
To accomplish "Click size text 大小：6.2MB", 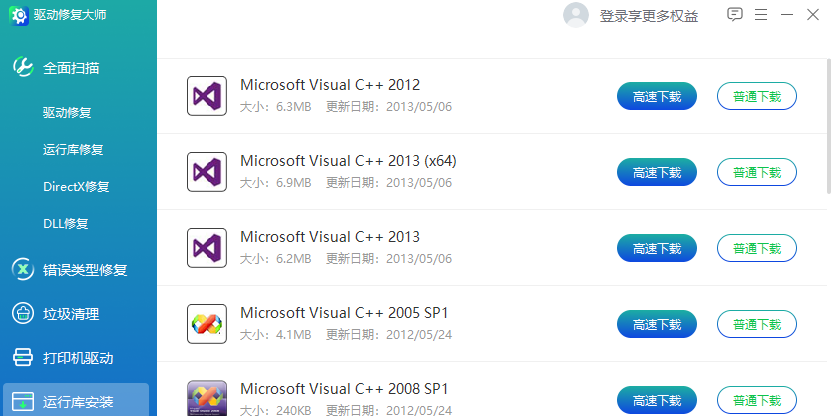I will pos(275,258).
